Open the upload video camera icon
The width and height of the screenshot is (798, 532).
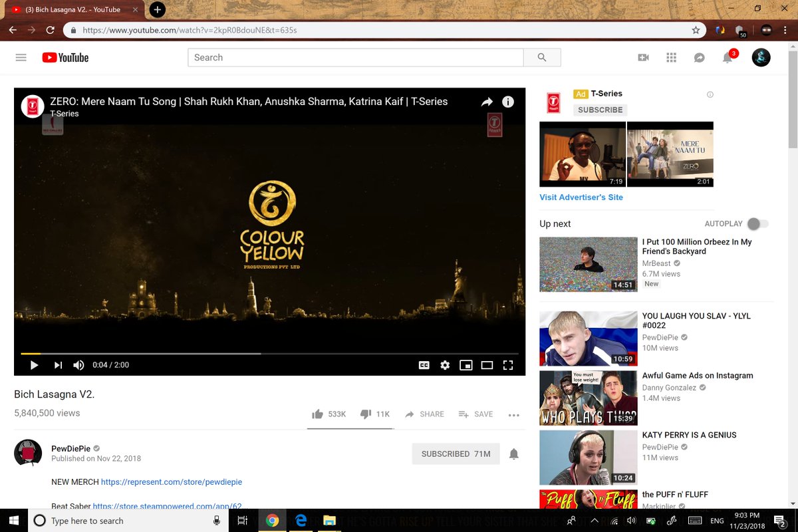pos(643,58)
